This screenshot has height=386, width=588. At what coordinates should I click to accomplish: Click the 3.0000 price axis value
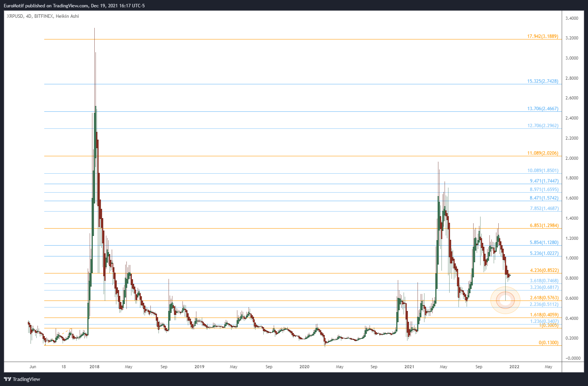click(572, 58)
